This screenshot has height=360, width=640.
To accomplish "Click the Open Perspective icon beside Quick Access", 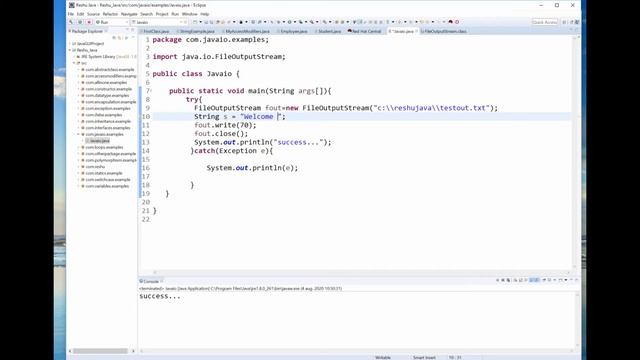I will click(564, 22).
